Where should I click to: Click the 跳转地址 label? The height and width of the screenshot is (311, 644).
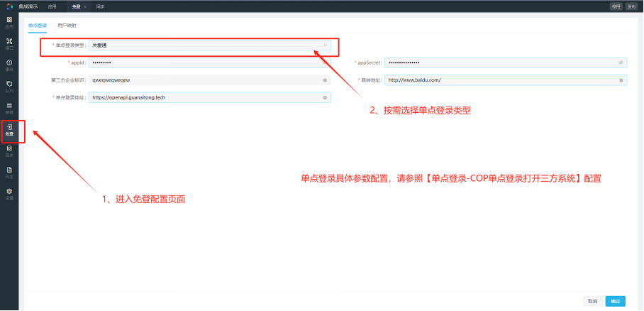coord(371,80)
